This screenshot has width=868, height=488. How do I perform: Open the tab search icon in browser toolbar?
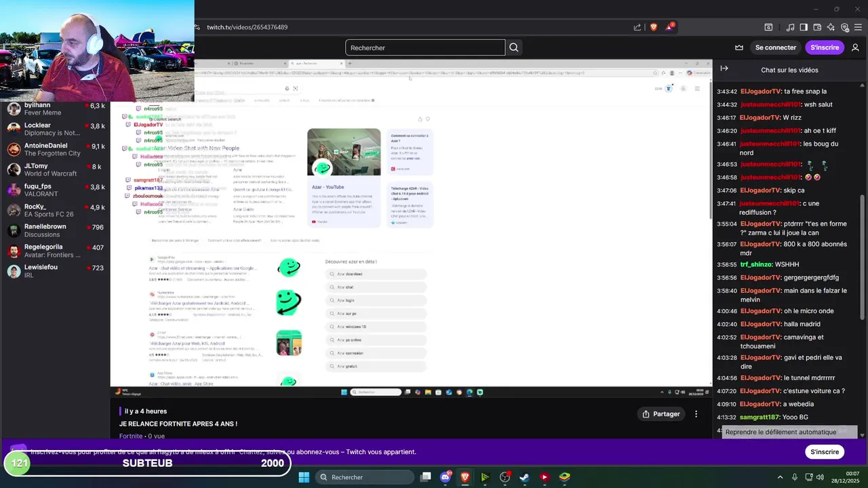[768, 27]
